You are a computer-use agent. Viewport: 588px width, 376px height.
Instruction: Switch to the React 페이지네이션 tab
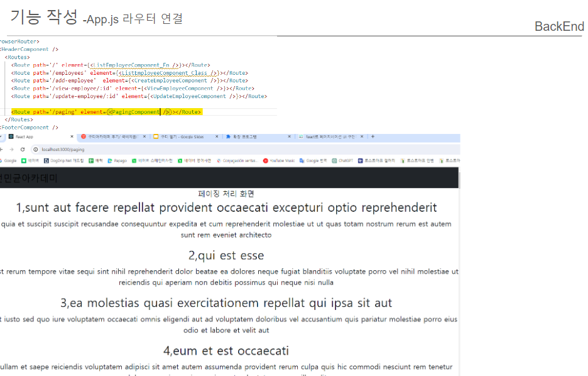point(331,137)
